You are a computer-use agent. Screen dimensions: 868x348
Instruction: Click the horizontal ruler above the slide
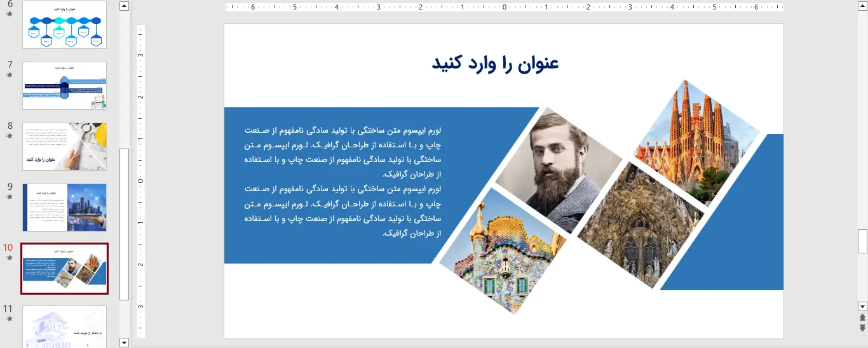tap(504, 8)
